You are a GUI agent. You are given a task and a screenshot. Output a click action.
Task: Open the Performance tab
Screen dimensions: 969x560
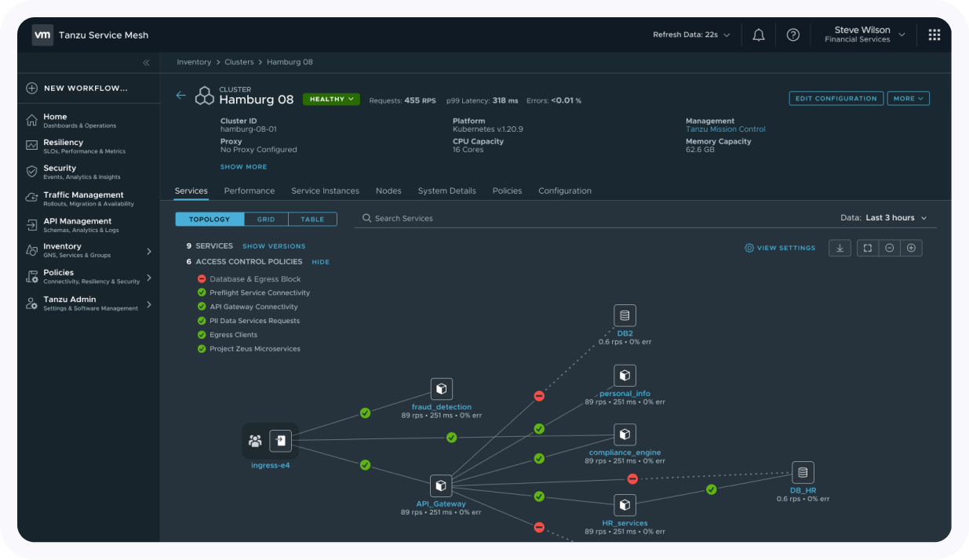click(250, 191)
